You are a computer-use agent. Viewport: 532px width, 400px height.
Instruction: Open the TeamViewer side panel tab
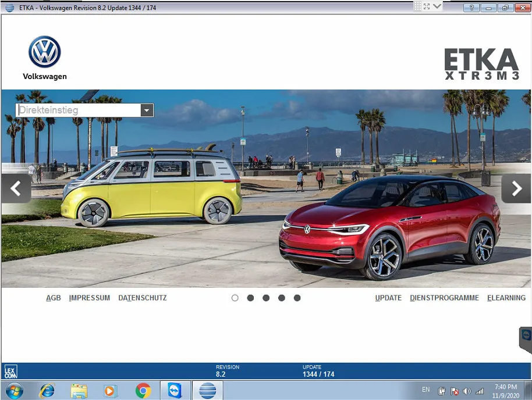[526, 340]
